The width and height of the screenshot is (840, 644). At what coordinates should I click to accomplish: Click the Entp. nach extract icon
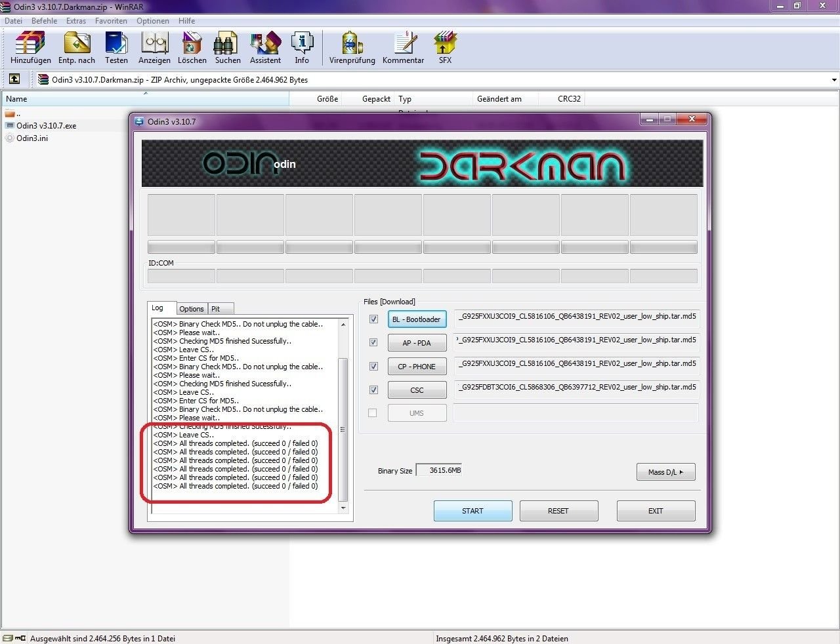tap(77, 47)
